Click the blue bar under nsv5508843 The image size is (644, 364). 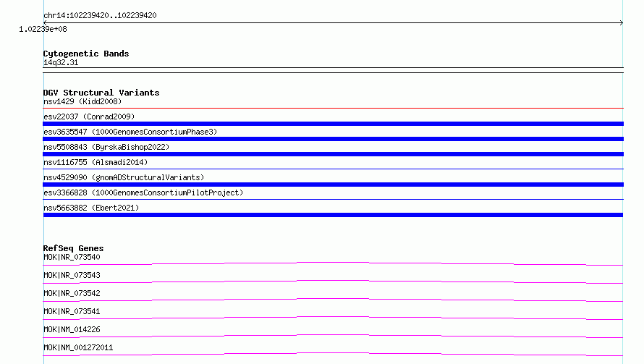click(333, 154)
